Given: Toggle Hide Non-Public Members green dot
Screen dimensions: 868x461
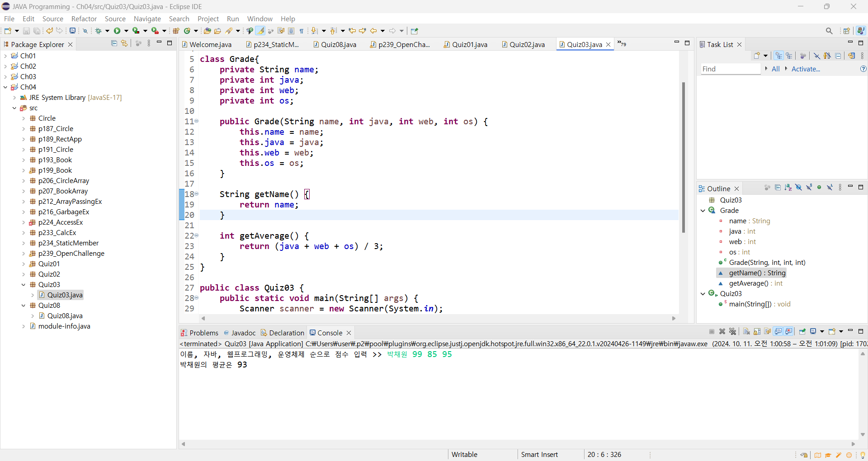Looking at the screenshot, I should 819,187.
